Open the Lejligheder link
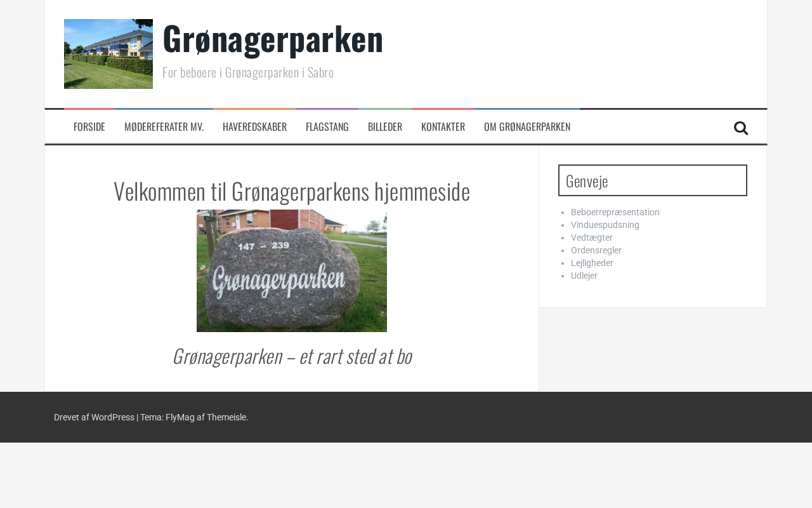This screenshot has width=812, height=508. 592,263
